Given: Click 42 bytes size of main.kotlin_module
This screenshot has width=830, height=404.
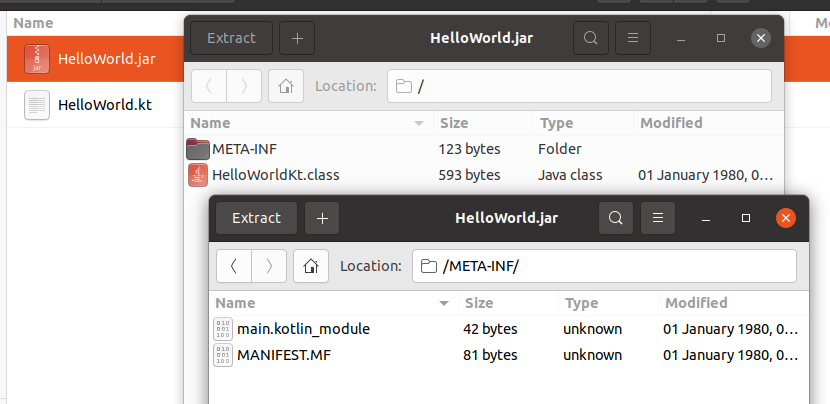Looking at the screenshot, I should [x=490, y=329].
